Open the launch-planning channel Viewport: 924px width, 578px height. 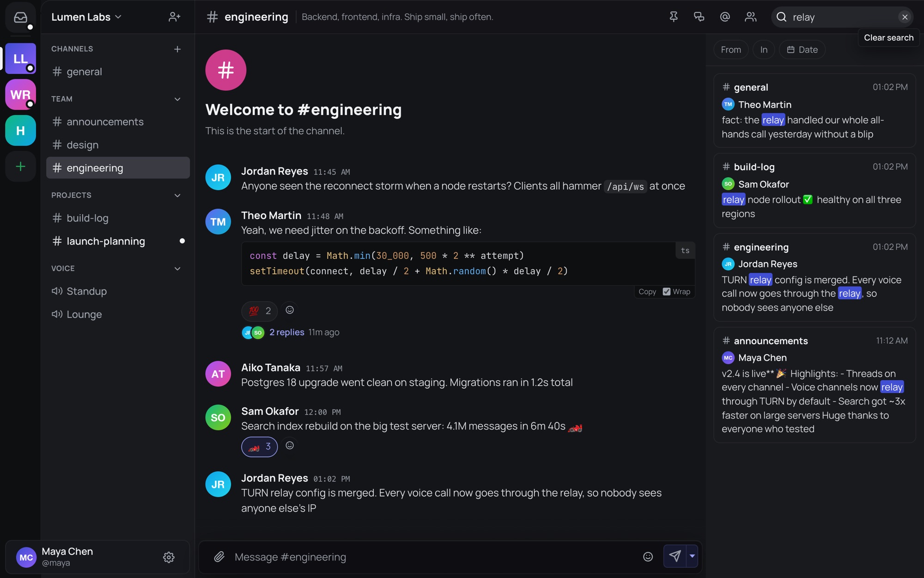[x=118, y=241]
